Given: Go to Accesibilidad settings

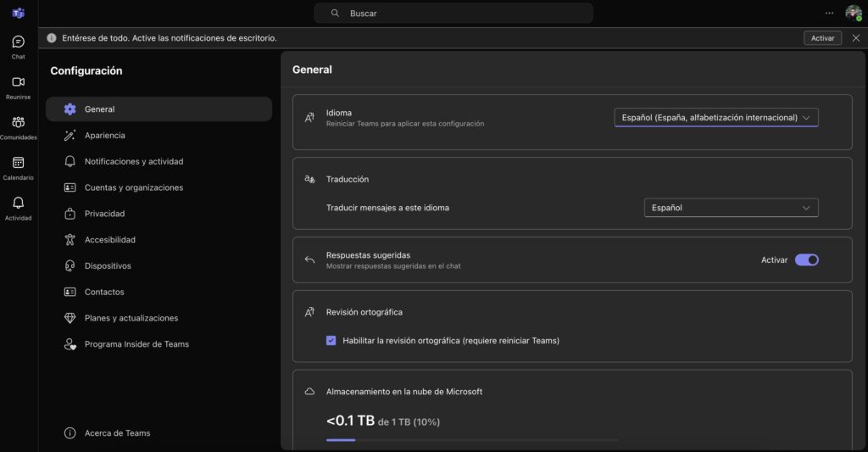Looking at the screenshot, I should point(159,239).
